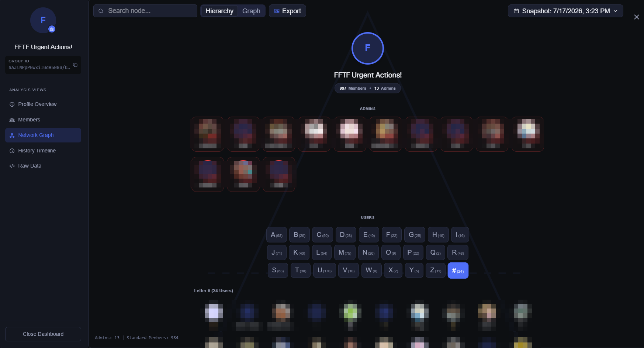Select letter U (170) user group

click(325, 271)
